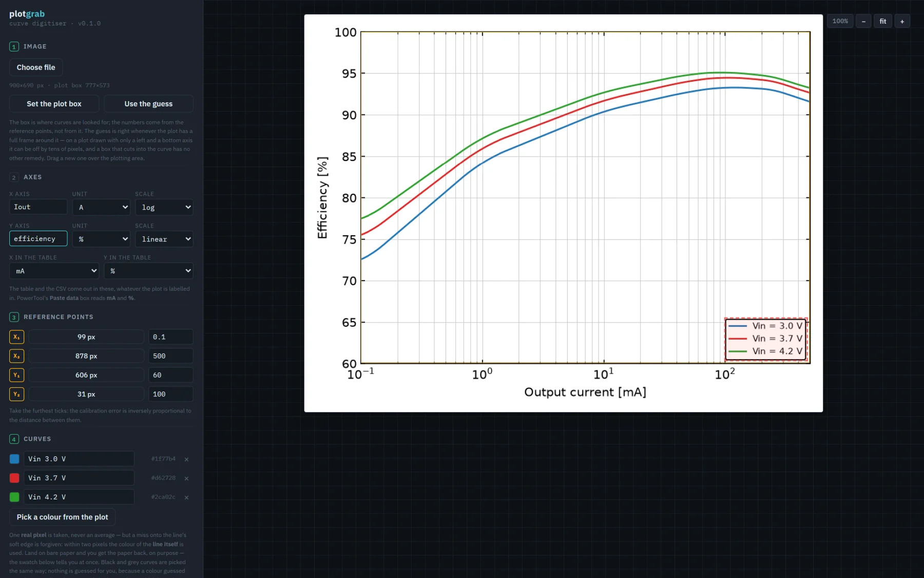Click the Y₂ value field 100
Viewport: 924px width, 578px height.
171,394
